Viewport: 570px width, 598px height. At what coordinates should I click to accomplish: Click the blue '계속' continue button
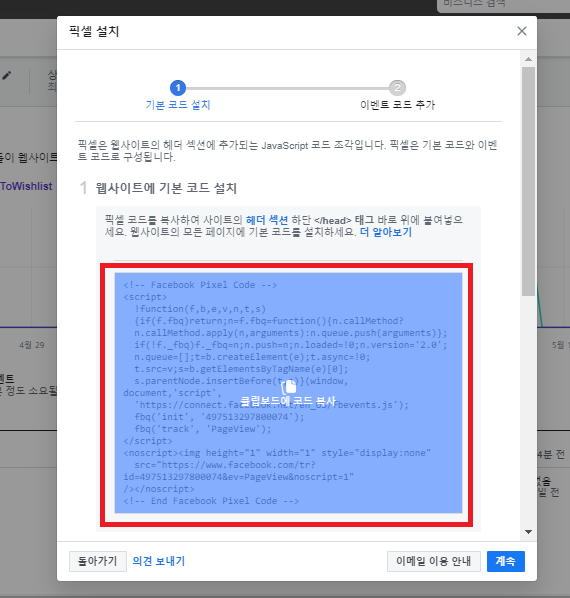[506, 561]
